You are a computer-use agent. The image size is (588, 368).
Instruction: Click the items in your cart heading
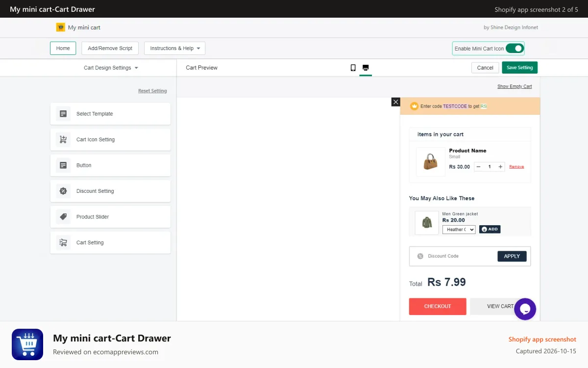click(x=440, y=134)
